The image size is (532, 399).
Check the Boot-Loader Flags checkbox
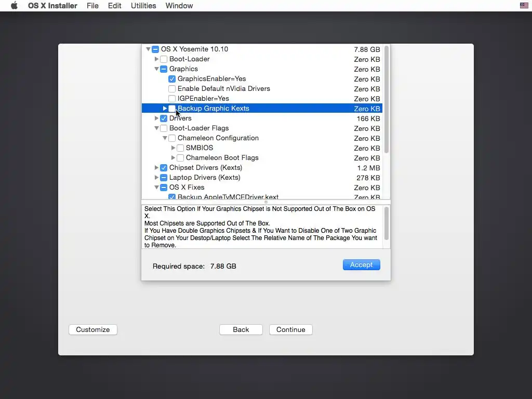(164, 128)
